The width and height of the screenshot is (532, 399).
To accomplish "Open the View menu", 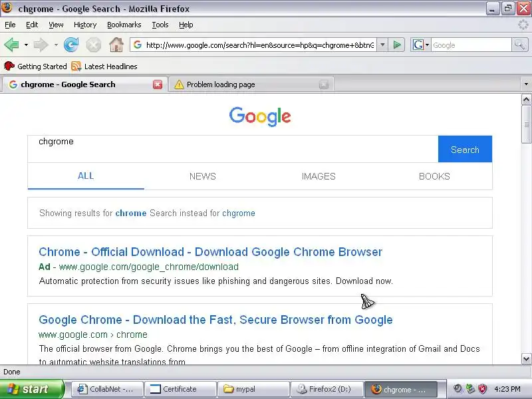I will click(x=56, y=25).
